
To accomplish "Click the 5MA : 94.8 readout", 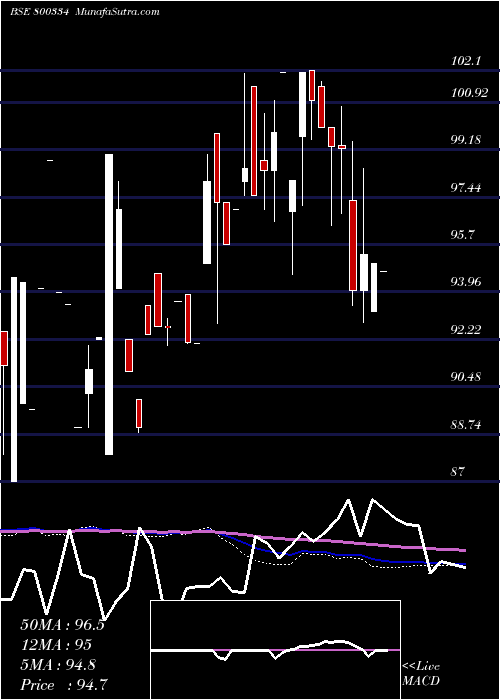I will 58,665.
